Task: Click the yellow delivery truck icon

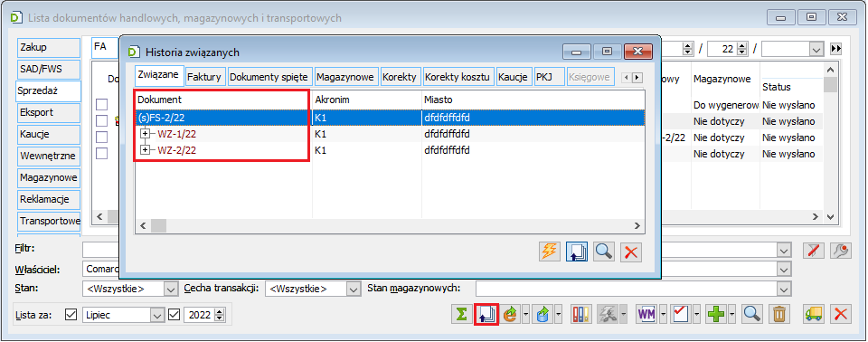Action: (x=815, y=314)
